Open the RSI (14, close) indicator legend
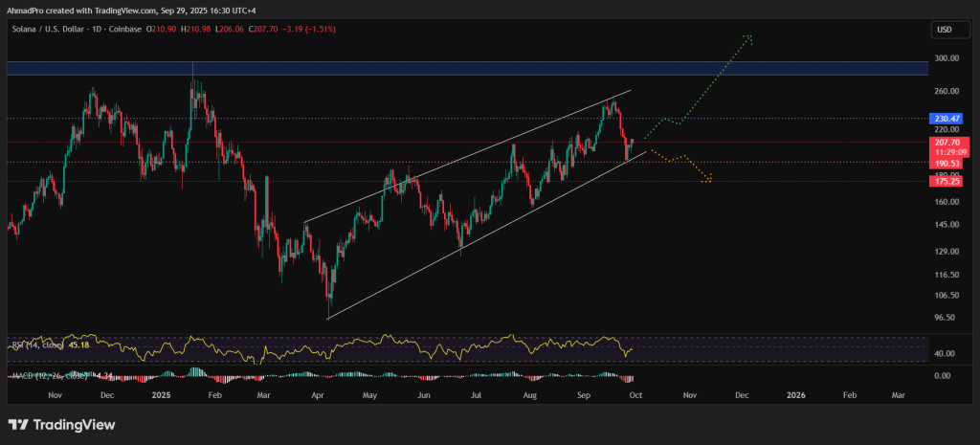This screenshot has height=445, width=980. pos(36,345)
